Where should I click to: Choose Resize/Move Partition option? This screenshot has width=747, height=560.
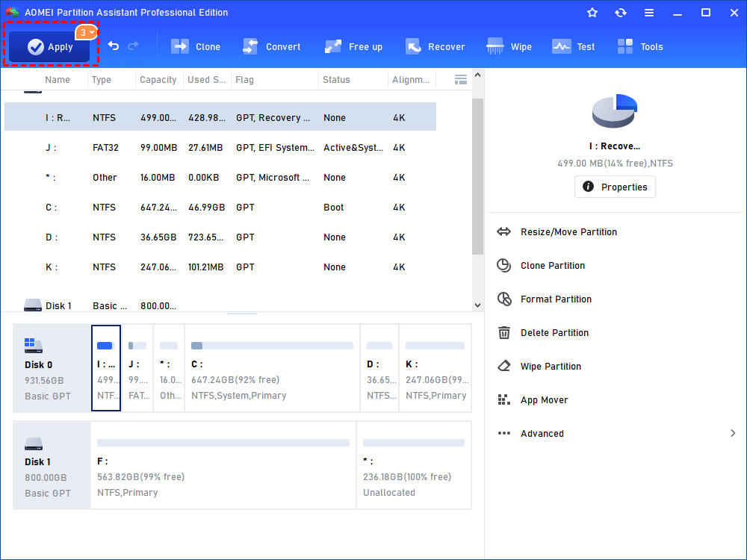616,232
